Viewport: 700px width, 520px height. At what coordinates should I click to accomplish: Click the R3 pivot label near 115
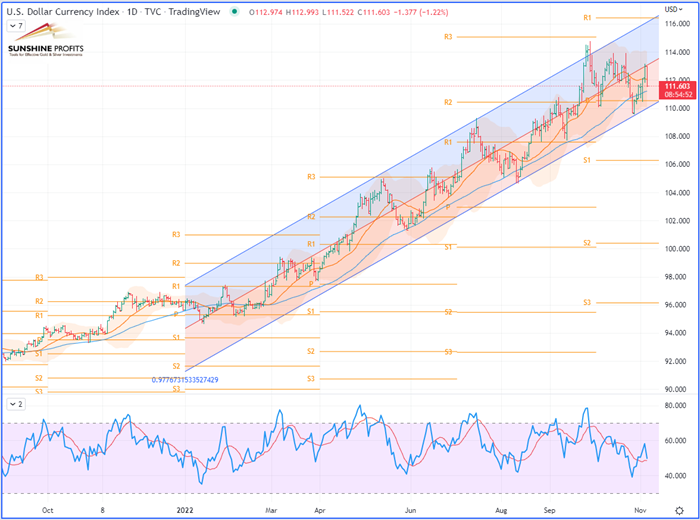click(448, 37)
